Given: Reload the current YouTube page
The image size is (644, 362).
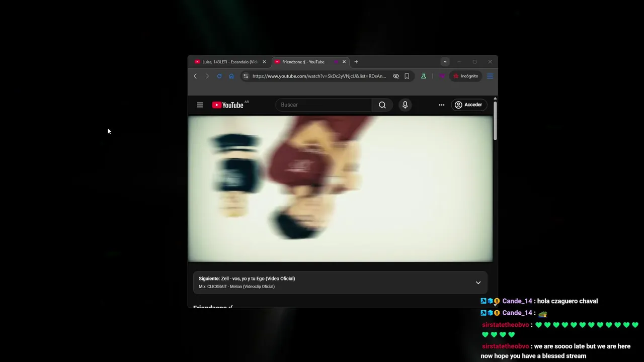Looking at the screenshot, I should click(219, 76).
